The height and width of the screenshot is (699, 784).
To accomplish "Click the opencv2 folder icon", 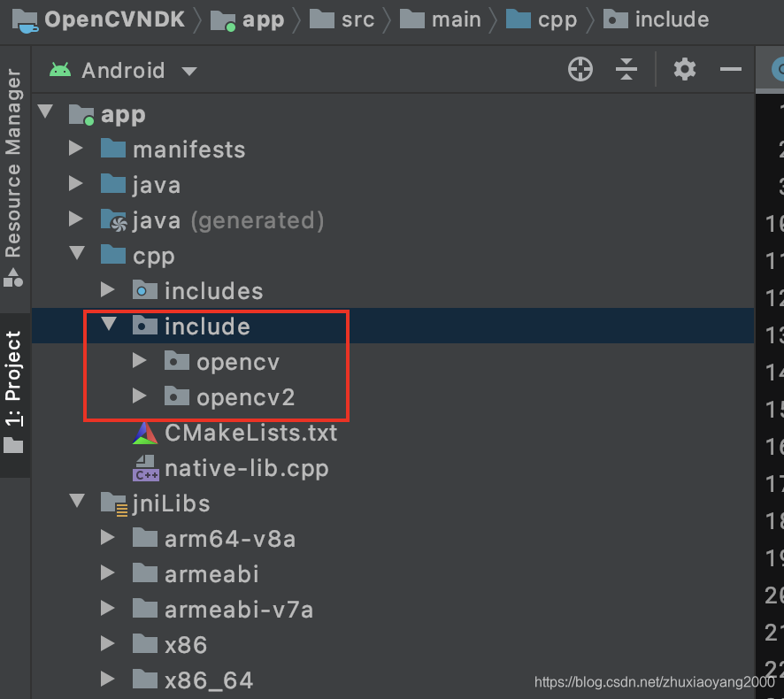I will pos(176,396).
